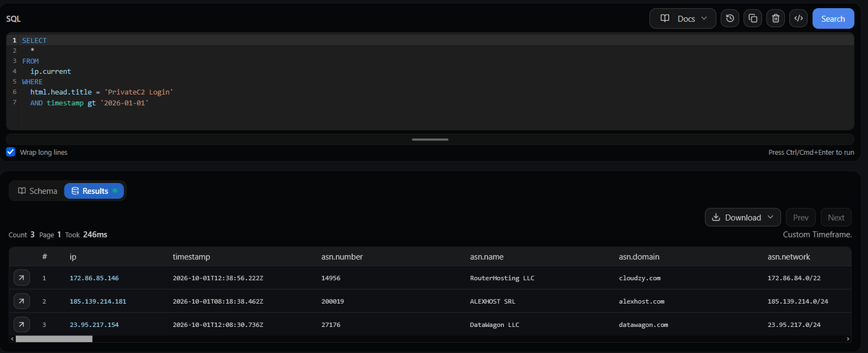Open the Download dropdown menu
The image size is (868, 353).
[x=743, y=218]
